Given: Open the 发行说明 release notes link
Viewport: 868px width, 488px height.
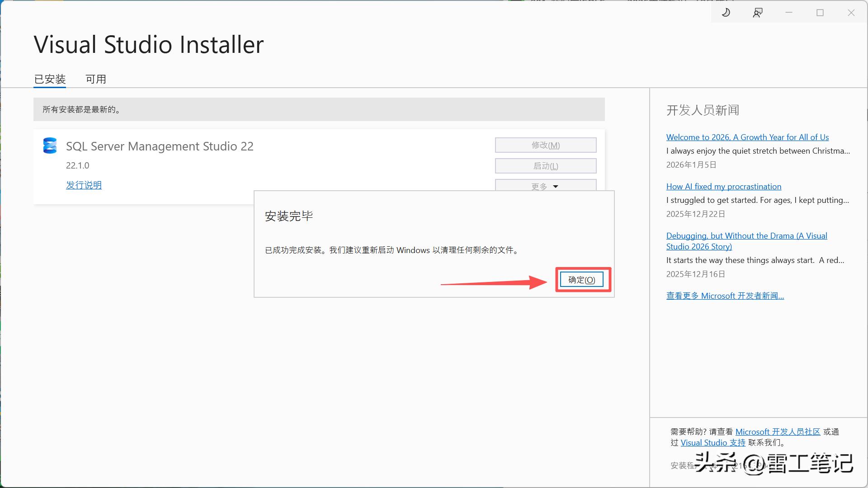Looking at the screenshot, I should click(x=84, y=185).
